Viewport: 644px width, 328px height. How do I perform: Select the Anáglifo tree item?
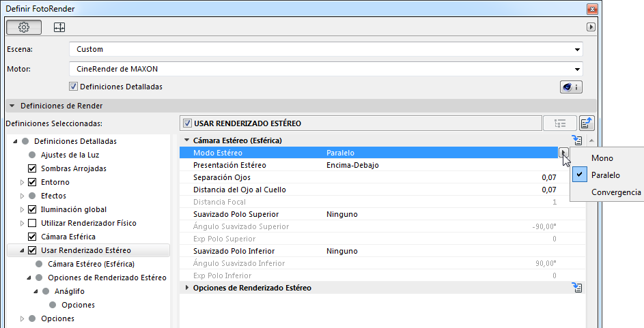pos(70,291)
